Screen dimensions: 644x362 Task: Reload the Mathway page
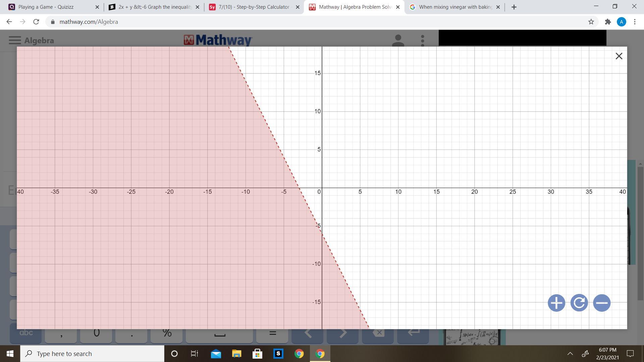[x=36, y=22]
